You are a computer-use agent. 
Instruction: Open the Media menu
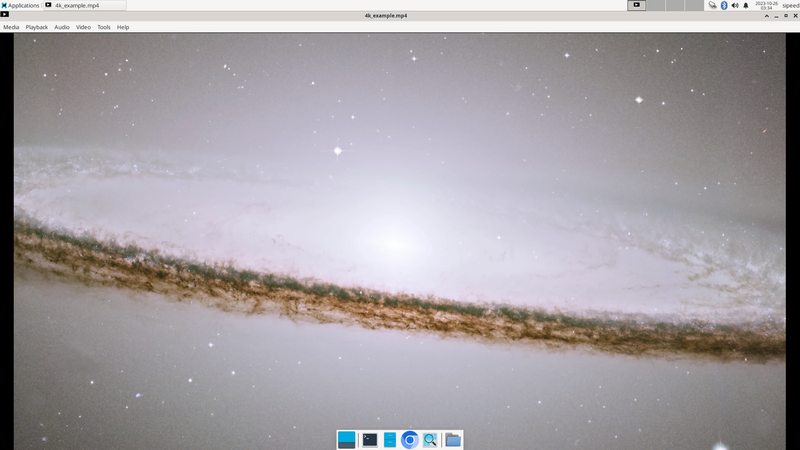pyautogui.click(x=11, y=27)
